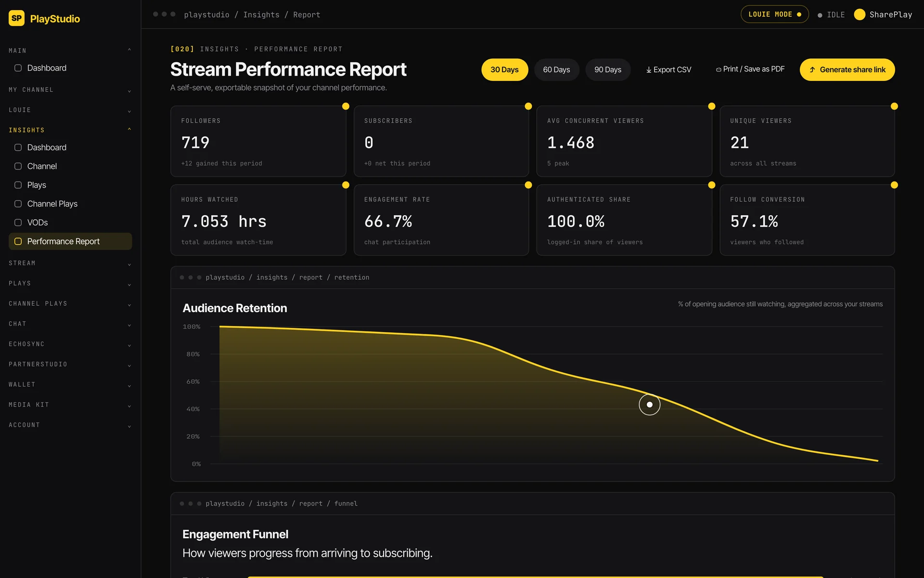Click the funnel panel breadcrumb path
Screen dimensions: 924x578
tap(282, 504)
